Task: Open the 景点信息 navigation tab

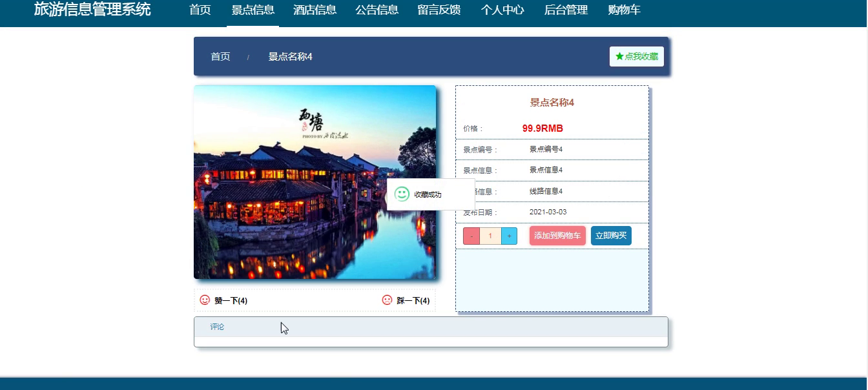Action: pyautogui.click(x=253, y=10)
